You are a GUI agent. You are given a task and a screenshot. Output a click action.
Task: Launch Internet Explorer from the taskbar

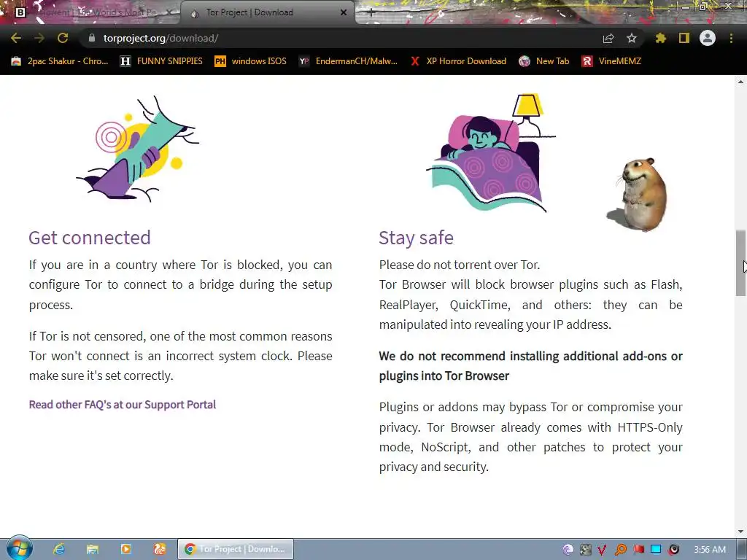point(59,549)
